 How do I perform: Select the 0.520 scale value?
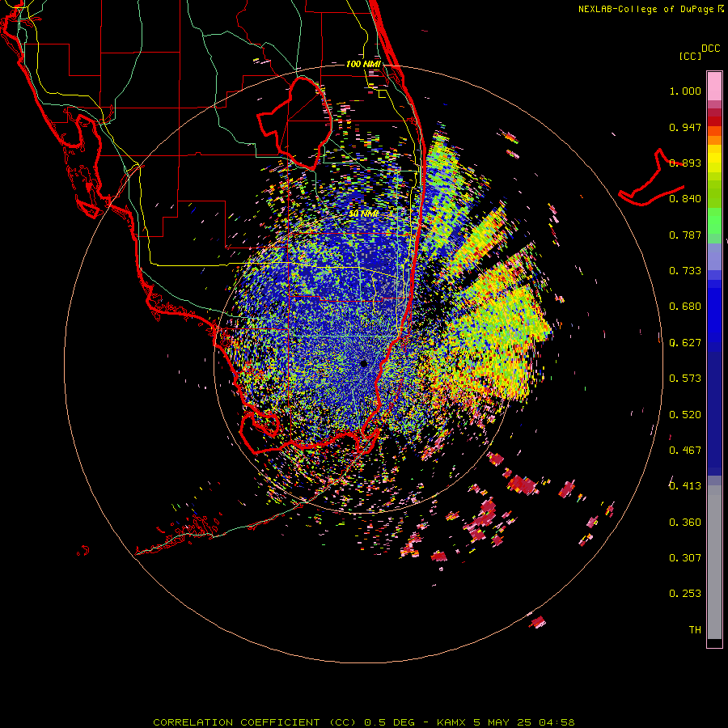685,415
